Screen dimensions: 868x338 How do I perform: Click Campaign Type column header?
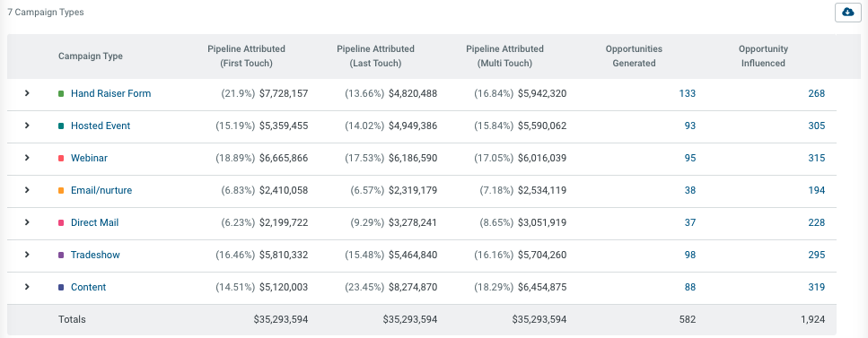point(91,56)
